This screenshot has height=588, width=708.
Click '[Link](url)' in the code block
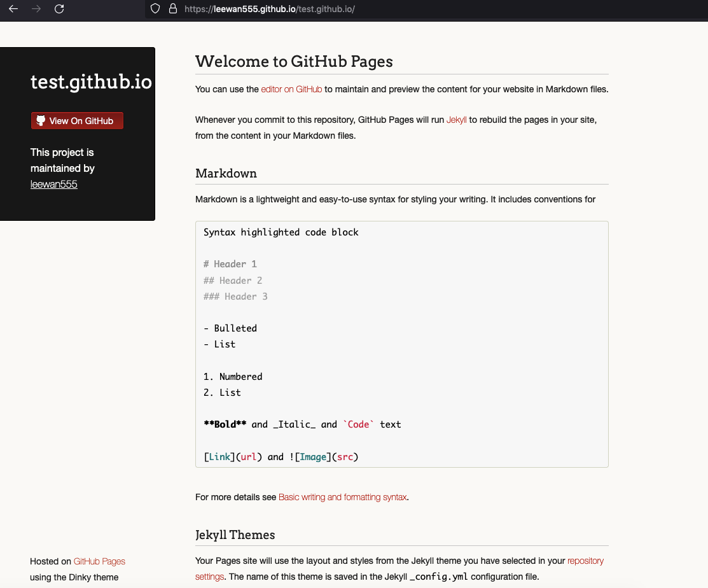tap(233, 457)
